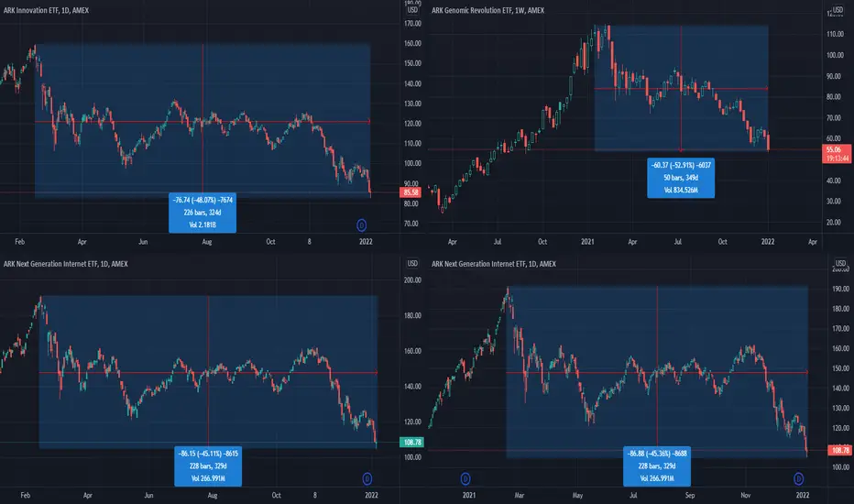Click 110.00 on the Genomic Revolution price scale
The height and width of the screenshot is (504, 854).
tap(835, 34)
